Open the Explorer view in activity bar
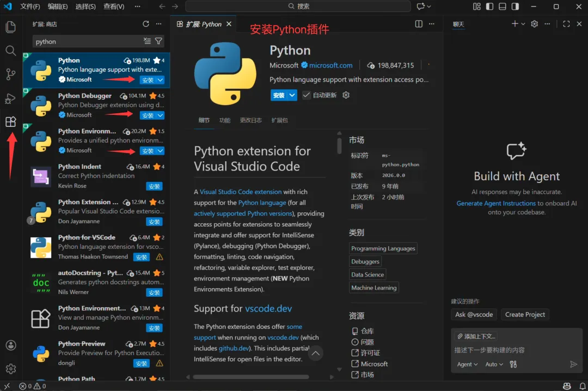The width and height of the screenshot is (588, 391). (10, 27)
